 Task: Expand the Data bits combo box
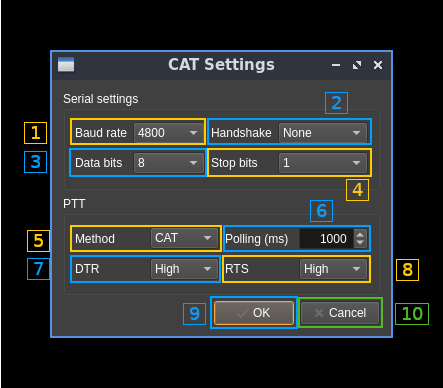(169, 163)
